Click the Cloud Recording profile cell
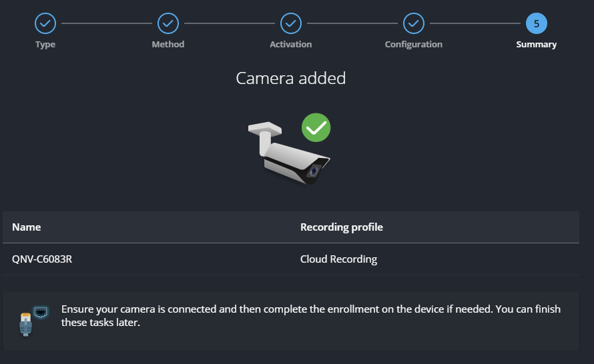The height and width of the screenshot is (364, 594). pyautogui.click(x=338, y=259)
